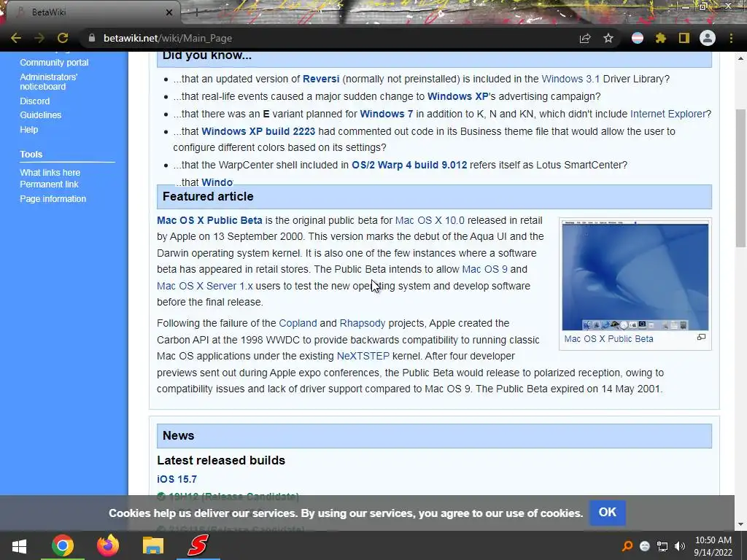Screen dimensions: 747x560
Task: Open the Windows Start menu
Action: pos(19,545)
